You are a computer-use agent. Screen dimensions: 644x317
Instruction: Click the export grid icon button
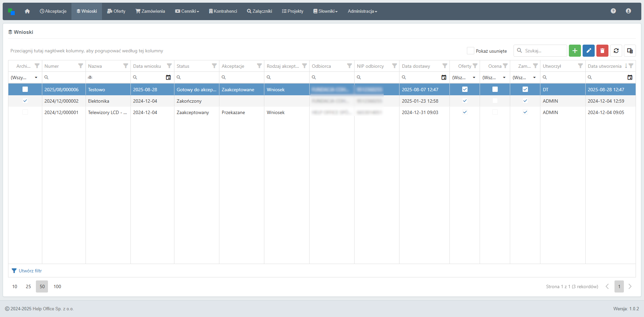pyautogui.click(x=630, y=51)
